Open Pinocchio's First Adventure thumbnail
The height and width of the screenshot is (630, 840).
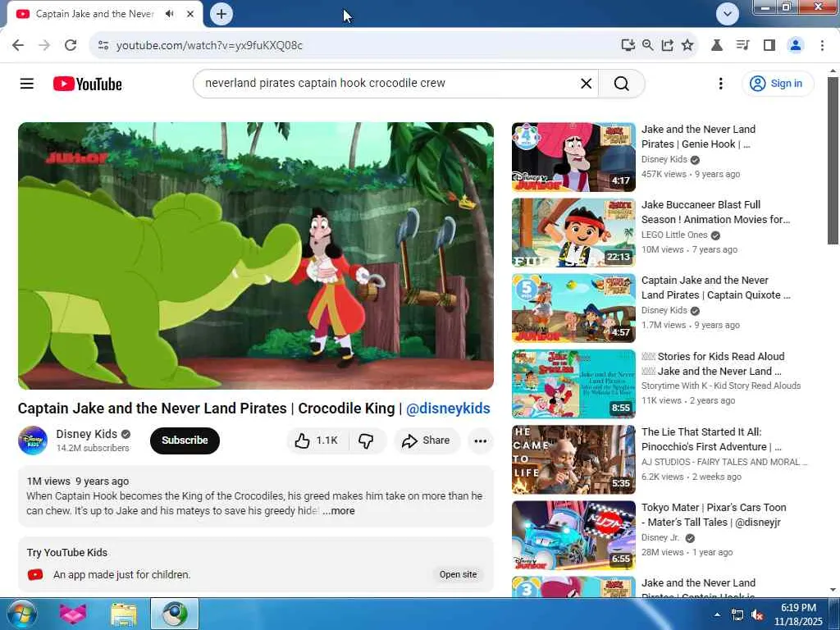573,459
